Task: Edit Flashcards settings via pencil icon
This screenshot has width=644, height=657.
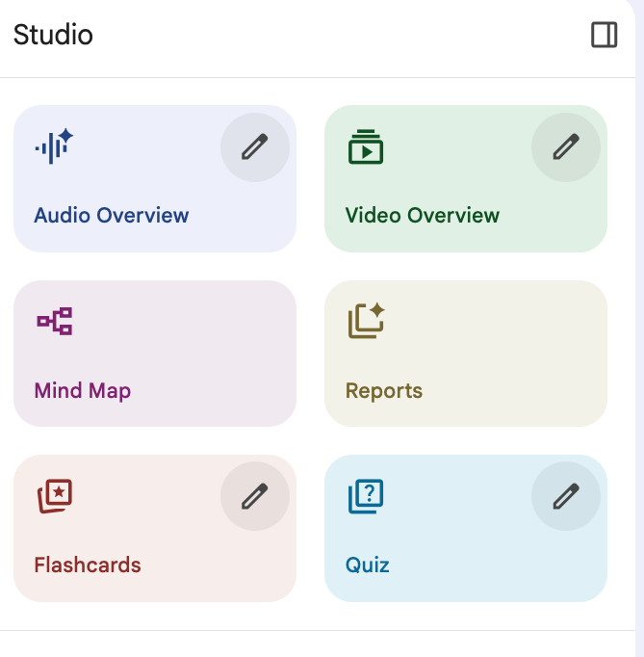Action: pos(254,496)
